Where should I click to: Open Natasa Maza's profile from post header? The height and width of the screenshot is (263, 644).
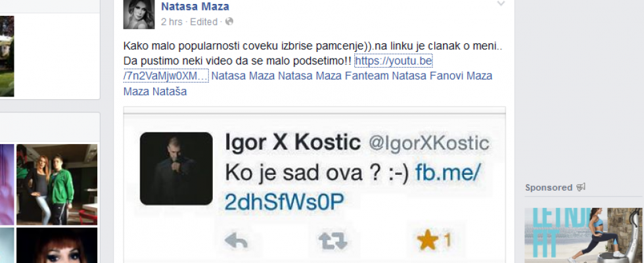click(x=195, y=7)
